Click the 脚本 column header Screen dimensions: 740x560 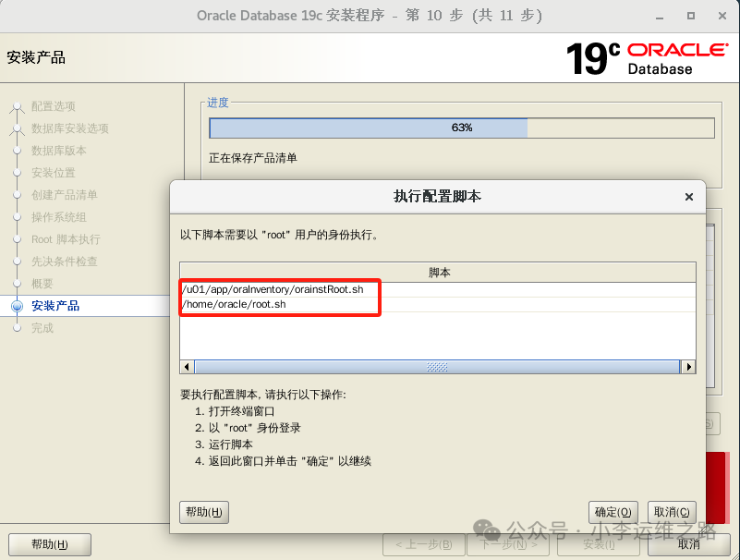[x=438, y=273]
